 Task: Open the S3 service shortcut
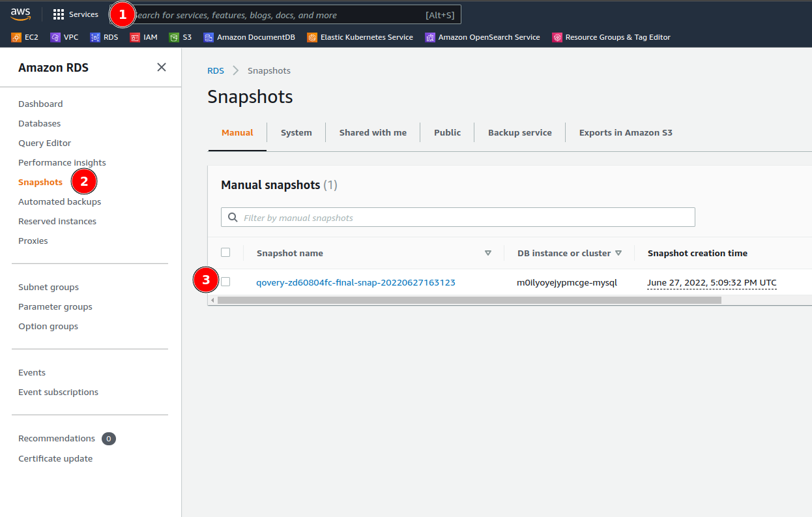click(181, 37)
